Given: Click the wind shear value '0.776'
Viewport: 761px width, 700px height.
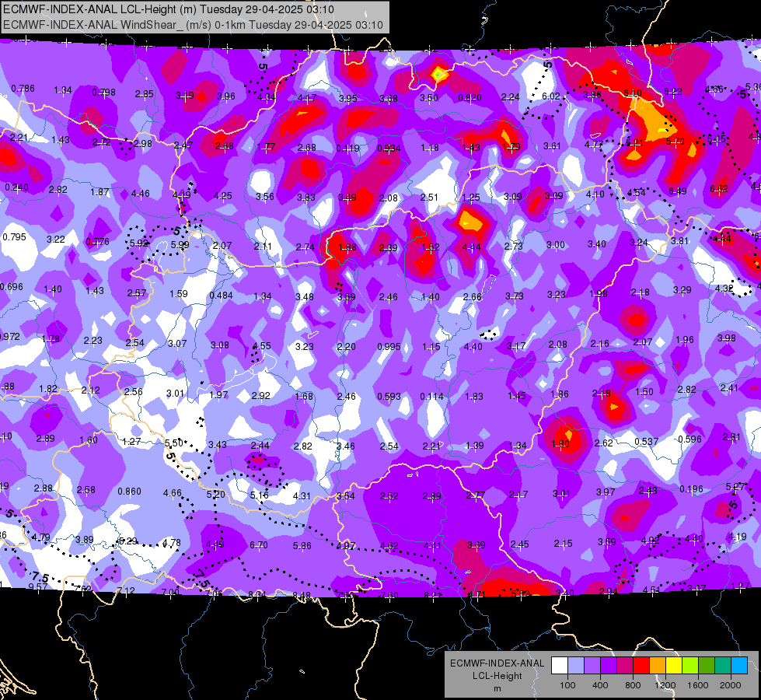Looking at the screenshot, I should click(x=97, y=241).
